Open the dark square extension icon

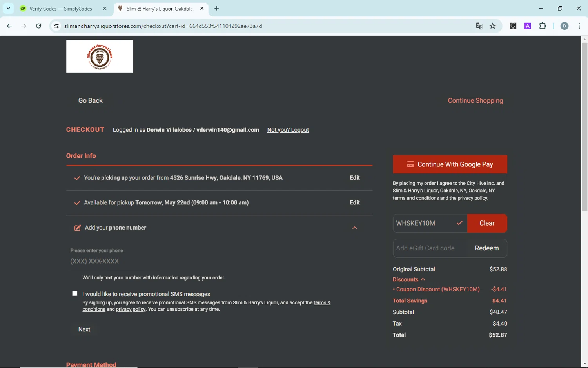tap(513, 26)
